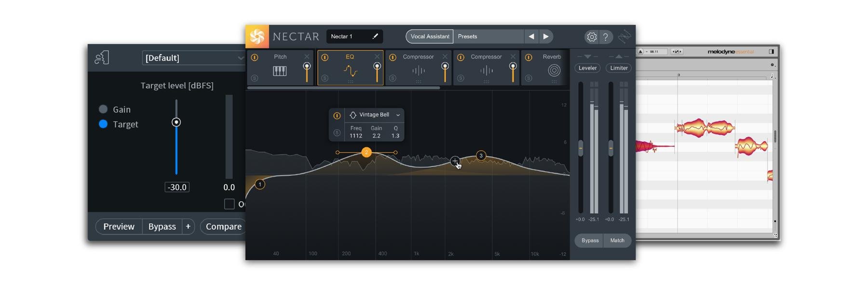The width and height of the screenshot is (868, 285).
Task: Click the Vintage Bell filter shape icon
Action: [353, 115]
